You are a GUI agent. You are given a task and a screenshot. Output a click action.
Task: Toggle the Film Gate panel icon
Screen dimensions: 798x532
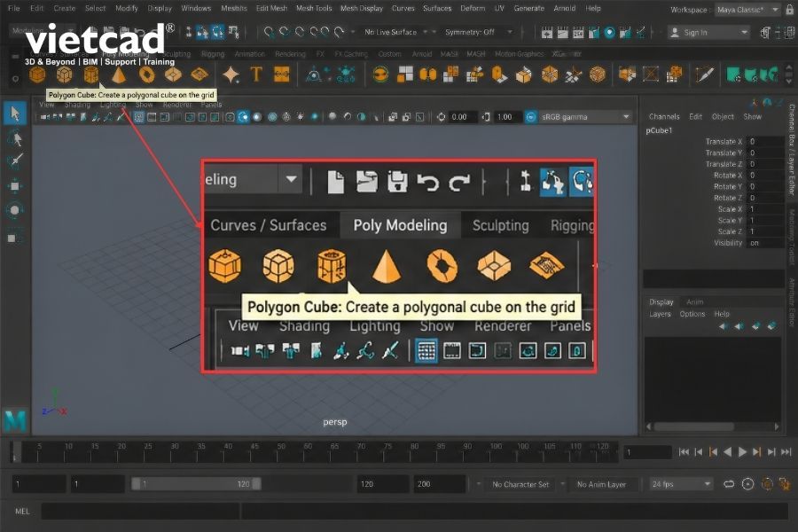[x=152, y=117]
